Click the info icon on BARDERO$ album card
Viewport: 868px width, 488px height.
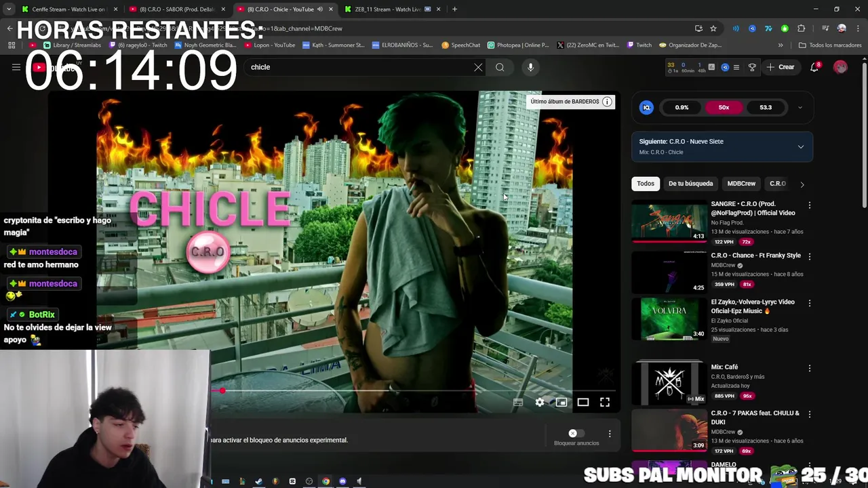point(607,102)
